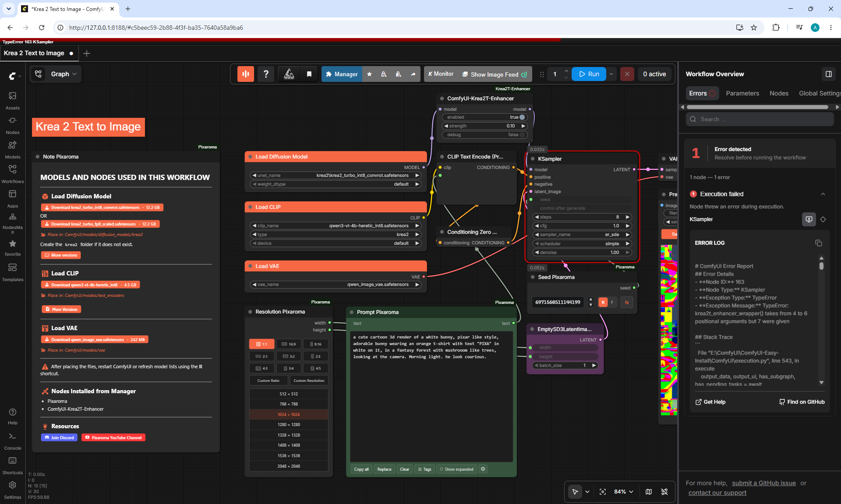Select the F seed mode in Seed Pixaroma
Image resolution: width=841 pixels, height=504 pixels.
coord(612,302)
